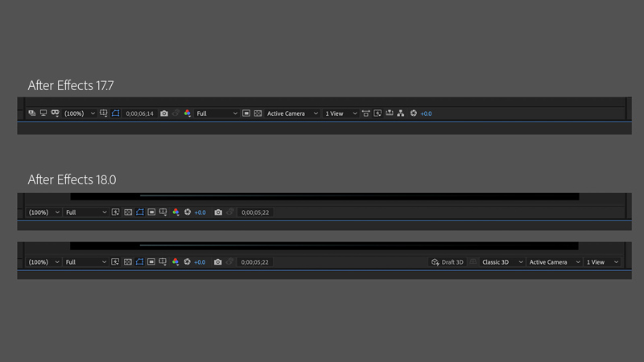Image resolution: width=644 pixels, height=362 pixels.
Task: Open grid and guide options in 17.7 toolbar
Action: (x=104, y=113)
